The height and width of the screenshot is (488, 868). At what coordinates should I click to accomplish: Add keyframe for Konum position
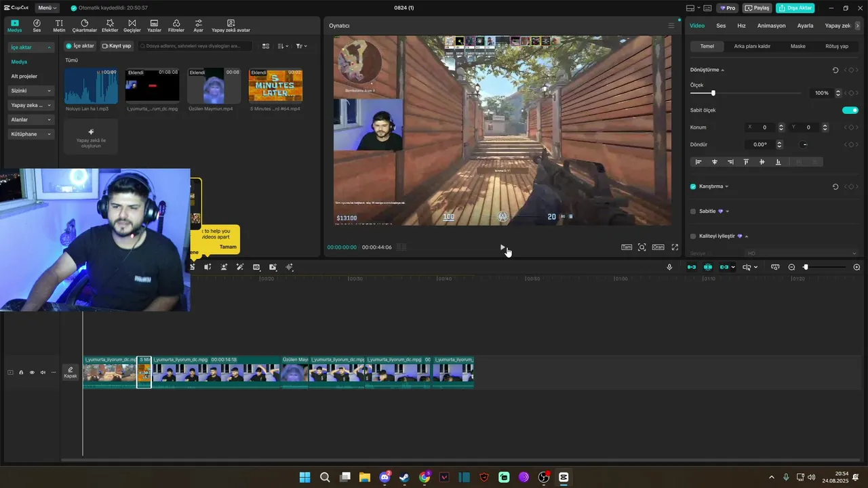tap(851, 127)
